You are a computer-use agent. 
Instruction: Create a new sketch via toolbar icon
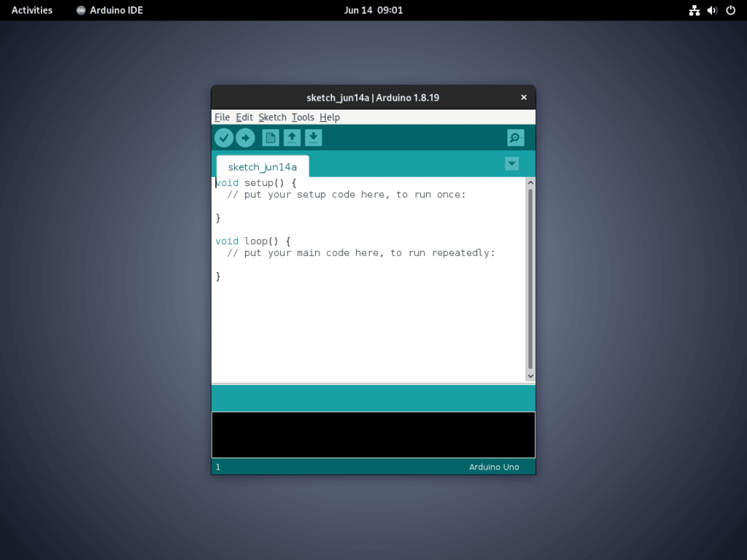coord(270,137)
